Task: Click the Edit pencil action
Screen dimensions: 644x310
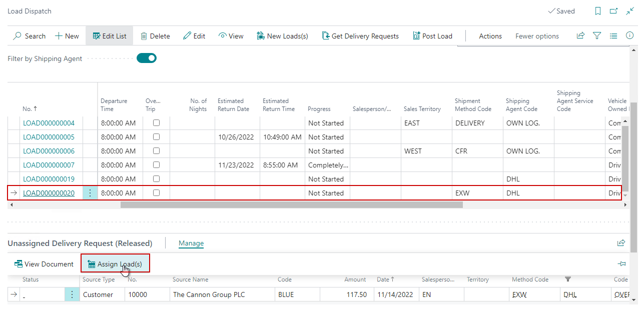Action: pos(194,36)
